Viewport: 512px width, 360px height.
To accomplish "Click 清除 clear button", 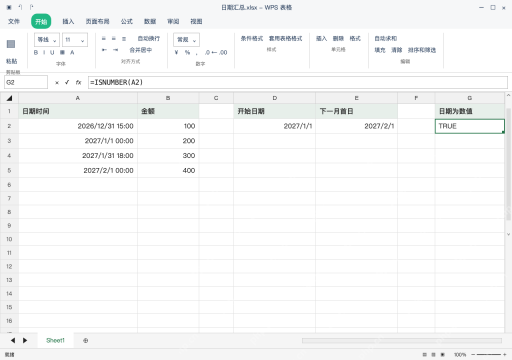I will 397,50.
